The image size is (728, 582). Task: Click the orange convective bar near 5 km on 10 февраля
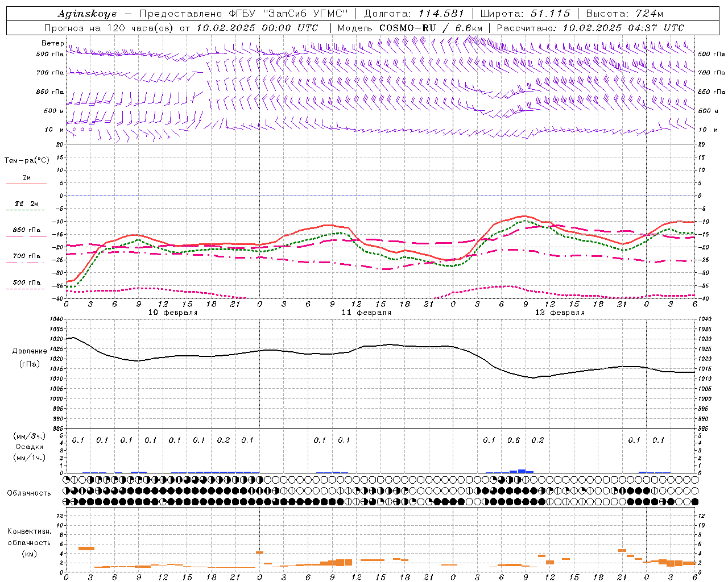86,548
